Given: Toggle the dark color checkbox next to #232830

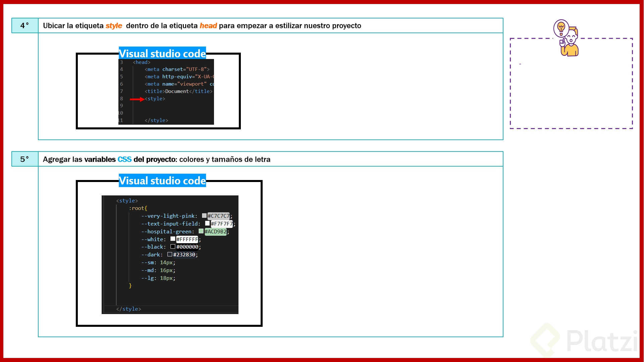Looking at the screenshot, I should click(x=170, y=254).
